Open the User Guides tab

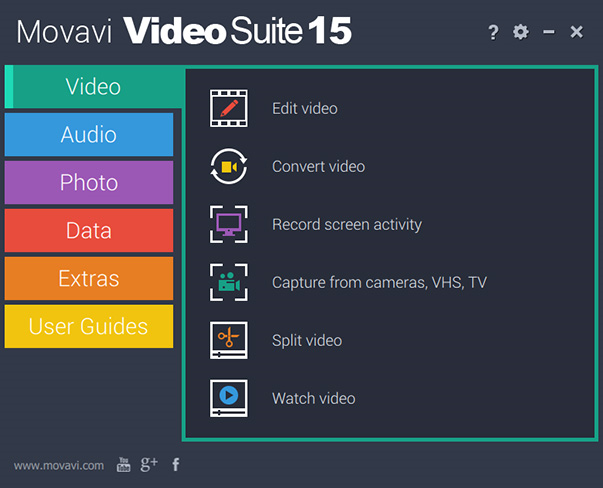point(89,327)
